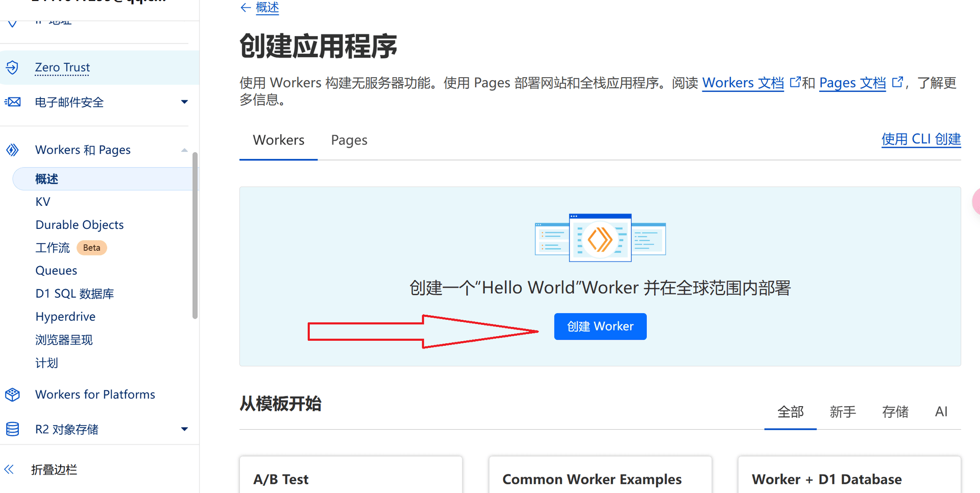Click the 电子邮件安全 sidebar label

pos(69,102)
